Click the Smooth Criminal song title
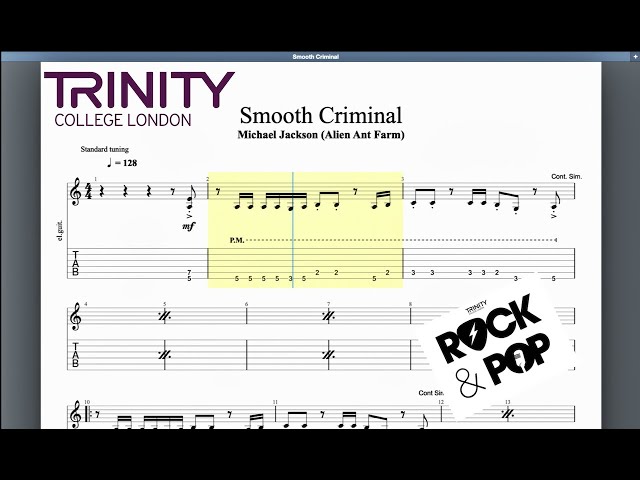Viewport: 640px width, 480px height. point(321,116)
